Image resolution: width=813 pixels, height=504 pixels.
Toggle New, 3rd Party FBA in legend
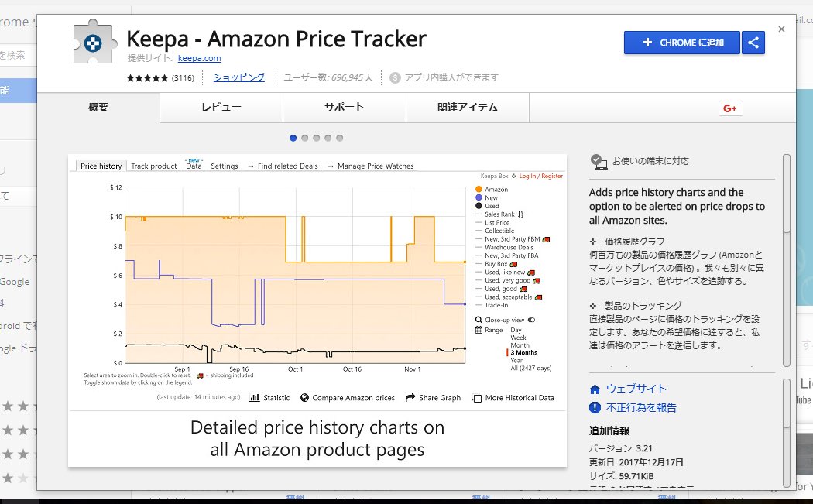[x=506, y=255]
